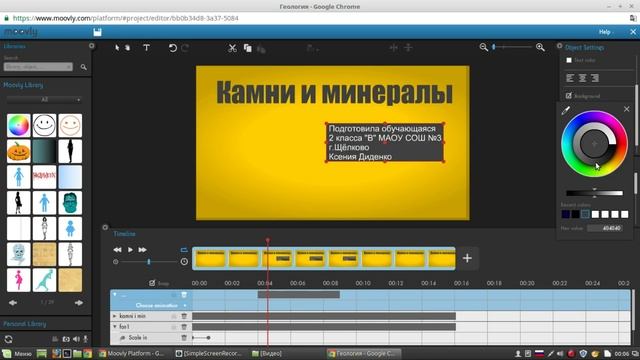The height and width of the screenshot is (360, 640).
Task: Toggle visibility of komni i min layer
Action: point(174,316)
